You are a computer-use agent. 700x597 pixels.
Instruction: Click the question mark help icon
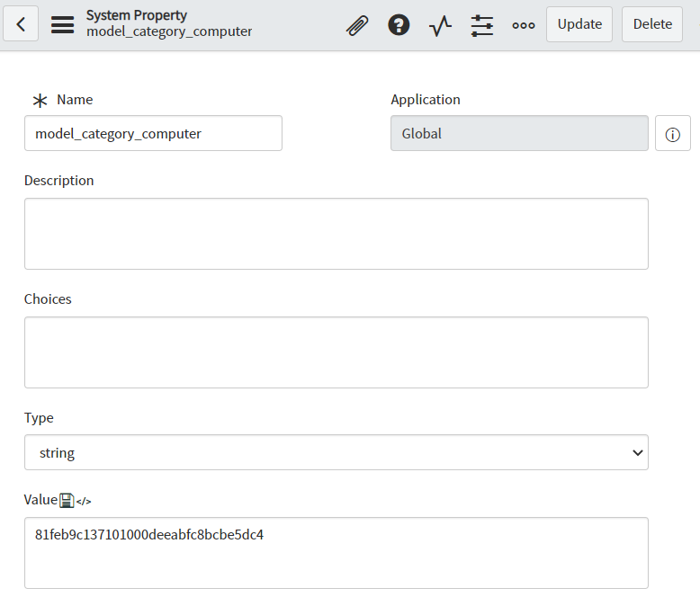click(x=399, y=25)
